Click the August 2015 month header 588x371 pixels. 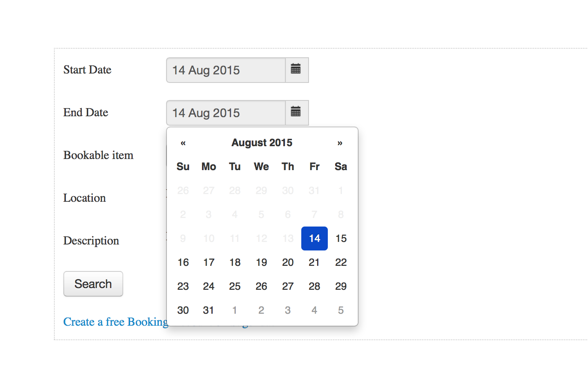coord(261,143)
